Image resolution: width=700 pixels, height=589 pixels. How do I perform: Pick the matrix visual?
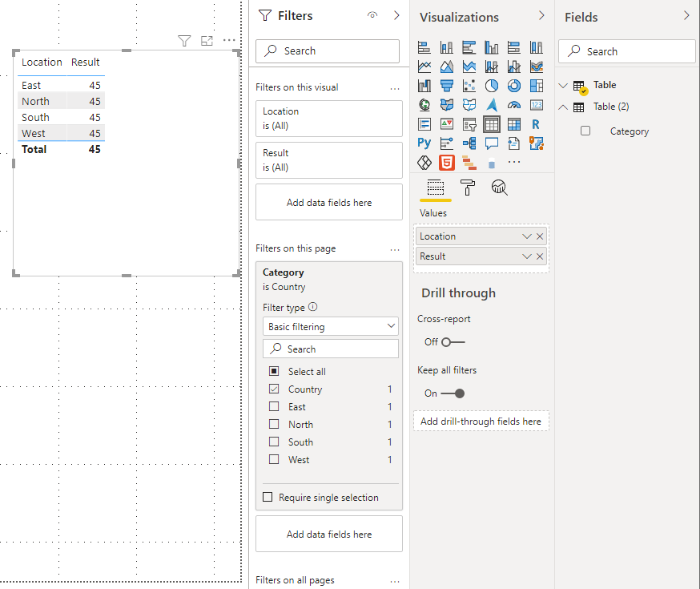tap(514, 124)
